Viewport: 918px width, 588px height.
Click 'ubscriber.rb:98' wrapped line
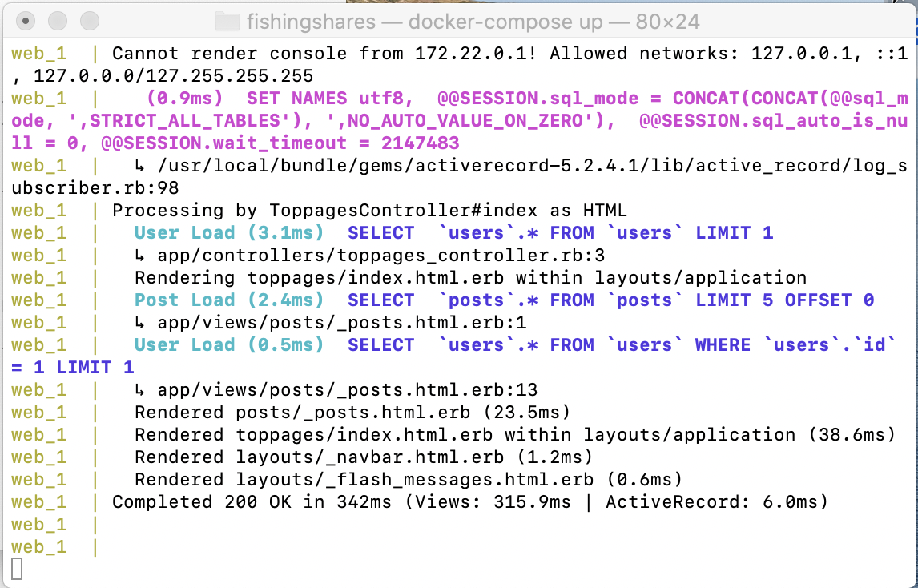pyautogui.click(x=95, y=188)
